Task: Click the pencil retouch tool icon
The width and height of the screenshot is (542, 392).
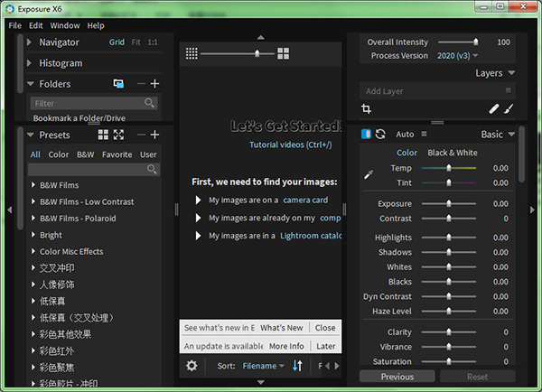Action: tap(493, 109)
